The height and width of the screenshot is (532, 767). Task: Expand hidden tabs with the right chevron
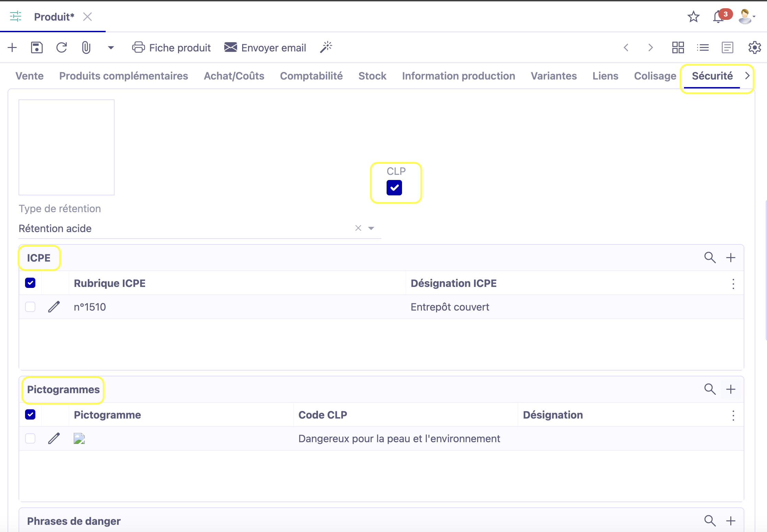(747, 76)
